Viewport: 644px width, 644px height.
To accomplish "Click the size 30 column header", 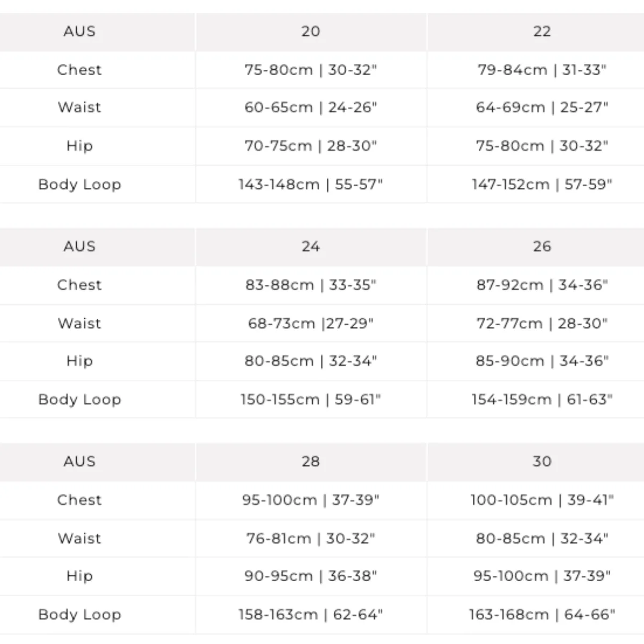I will (541, 462).
